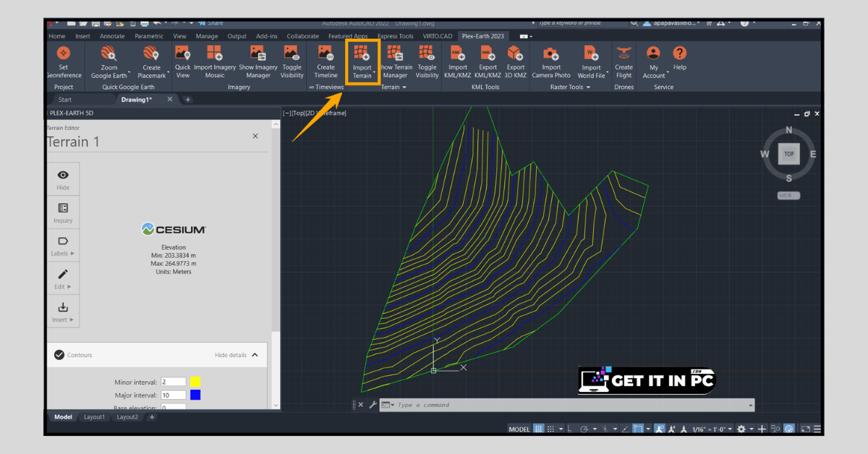Expand the command line history arrow
The height and width of the screenshot is (454, 868).
(750, 405)
